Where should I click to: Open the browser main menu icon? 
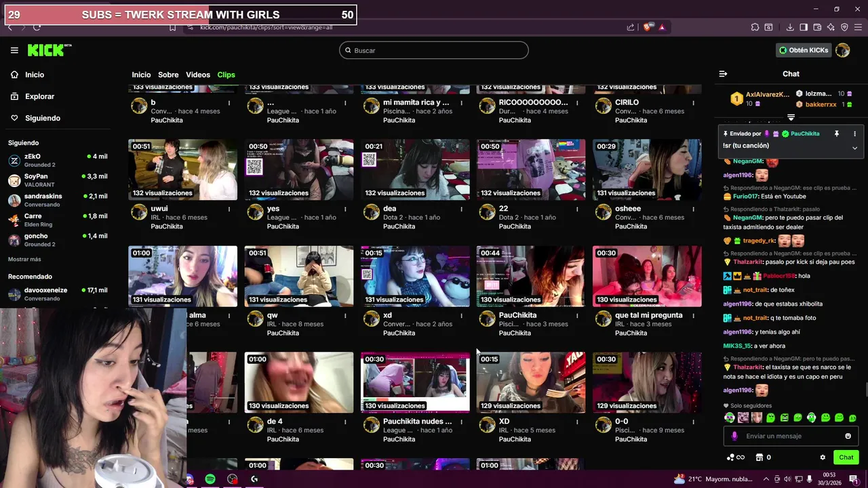859,27
